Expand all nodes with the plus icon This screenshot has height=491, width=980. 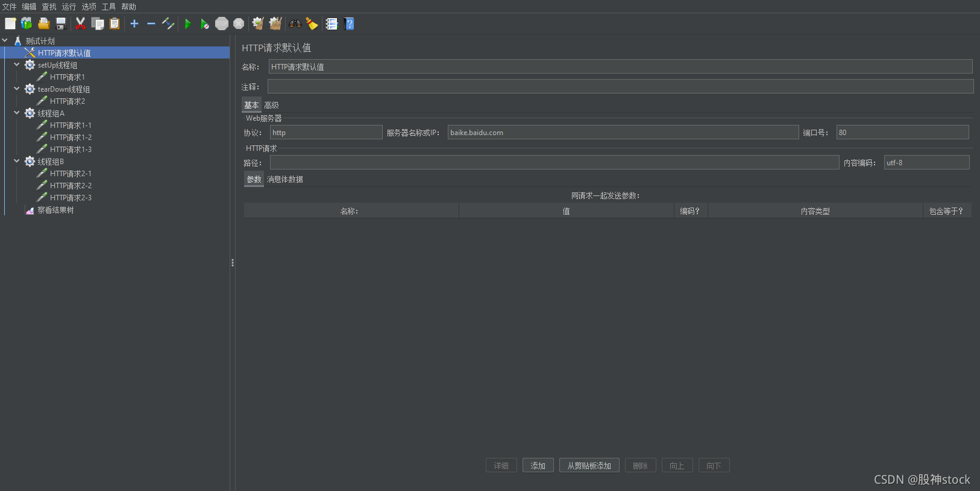tap(134, 24)
